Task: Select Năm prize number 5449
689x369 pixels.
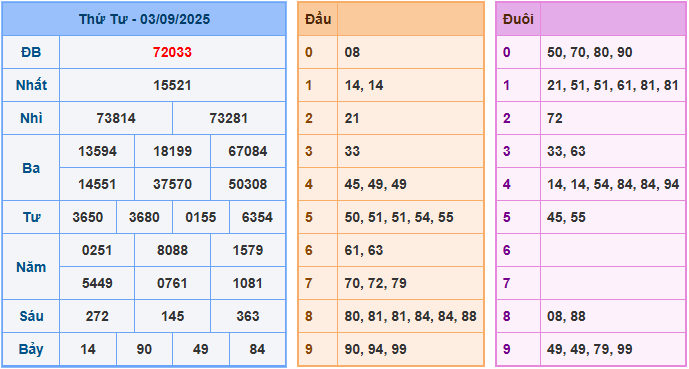Action: pyautogui.click(x=97, y=283)
